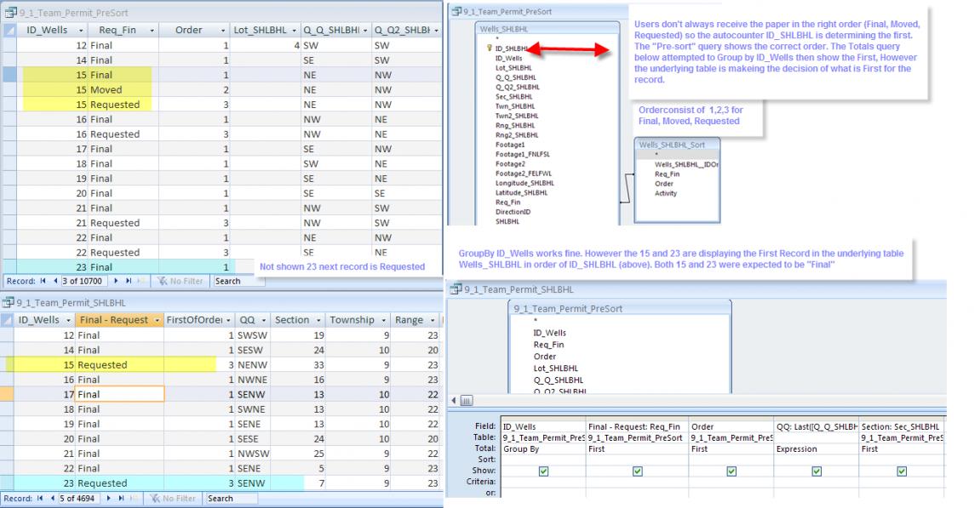This screenshot has height=508, width=980.
Task: Open FirstOfOrder column filter dropdown
Action: 228,320
